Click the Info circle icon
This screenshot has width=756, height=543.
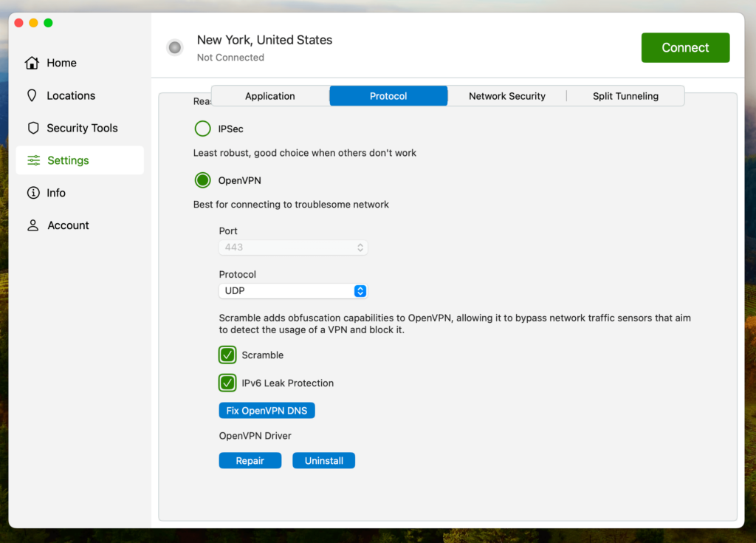(x=33, y=193)
